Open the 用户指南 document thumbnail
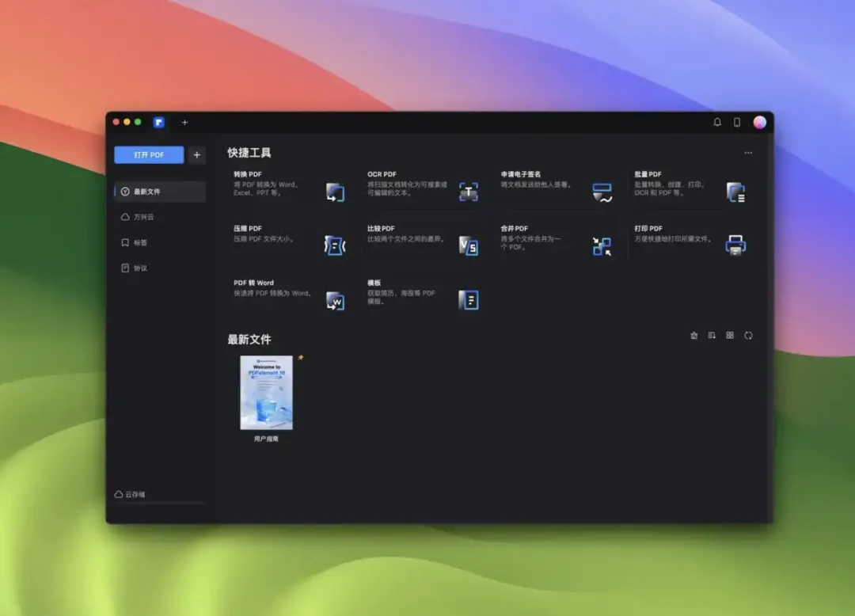This screenshot has height=616, width=855. 267,393
